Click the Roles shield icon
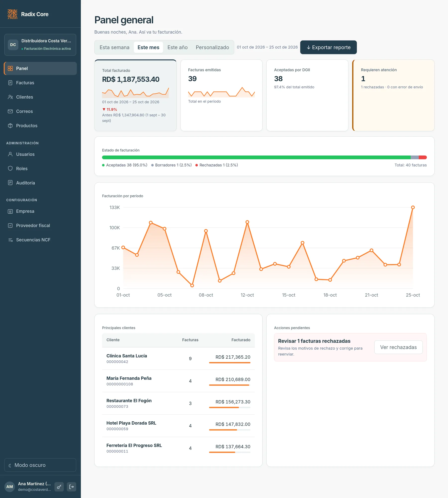 pyautogui.click(x=10, y=168)
